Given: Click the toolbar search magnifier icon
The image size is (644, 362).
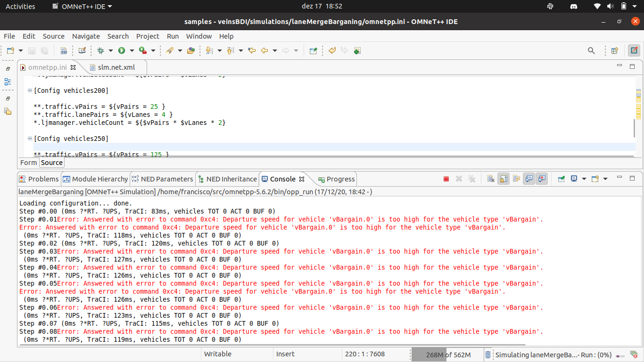Looking at the screenshot, I should pos(591,50).
